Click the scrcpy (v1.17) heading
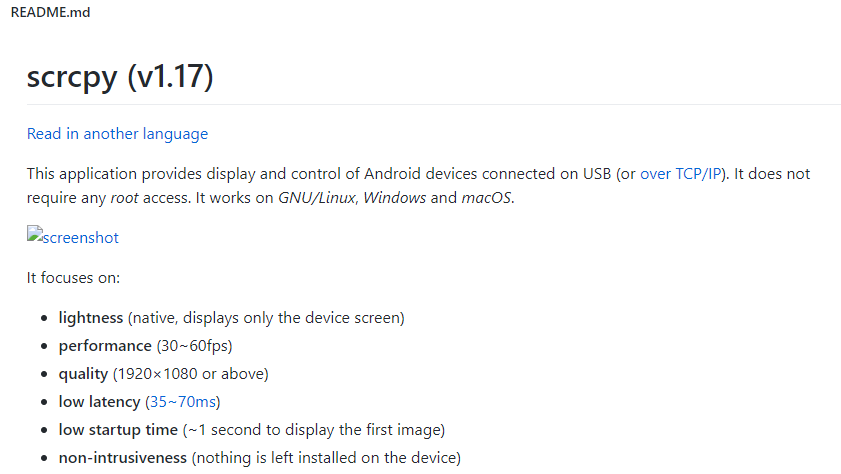Image resolution: width=841 pixels, height=474 pixels. 120,76
